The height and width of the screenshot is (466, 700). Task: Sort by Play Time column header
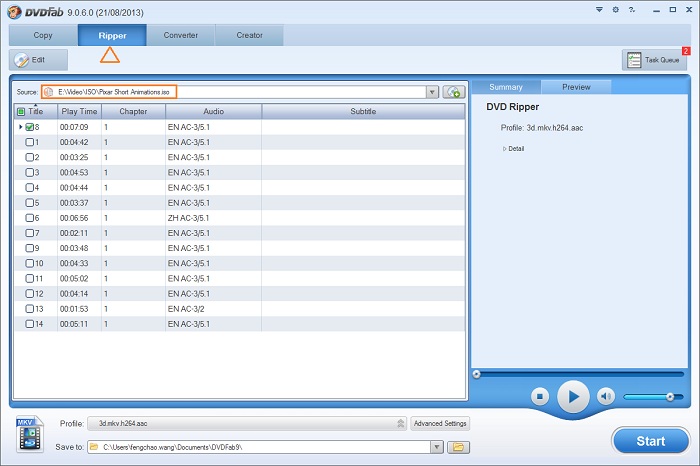[79, 112]
